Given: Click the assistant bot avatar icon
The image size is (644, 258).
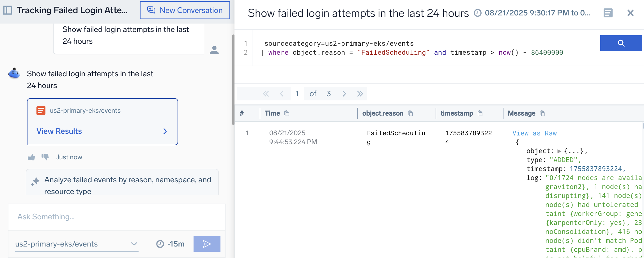Looking at the screenshot, I should [x=14, y=73].
